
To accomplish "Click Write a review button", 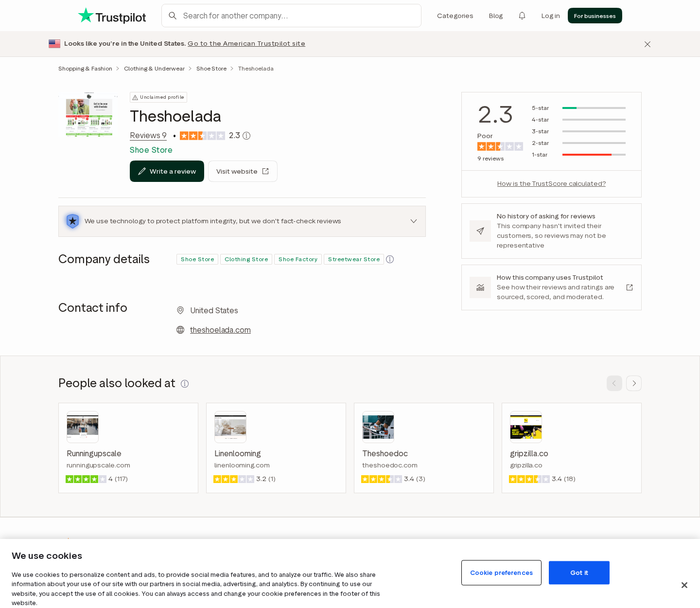I will 167,171.
